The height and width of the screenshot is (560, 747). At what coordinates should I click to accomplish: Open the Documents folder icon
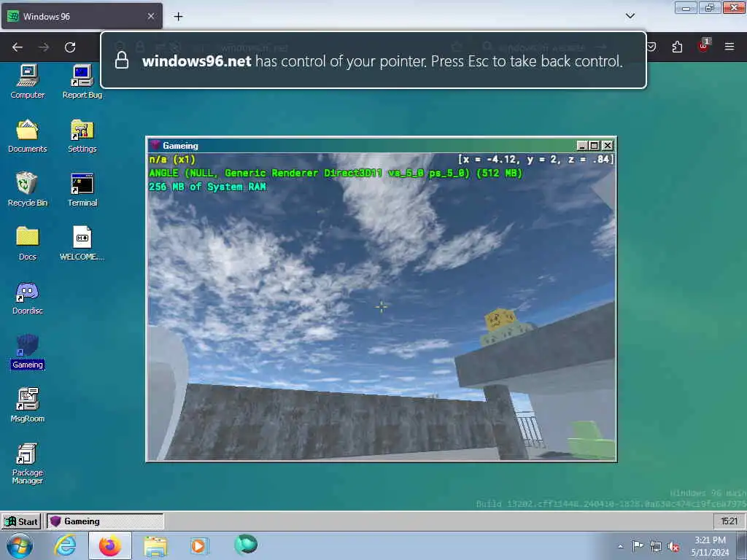[28, 136]
